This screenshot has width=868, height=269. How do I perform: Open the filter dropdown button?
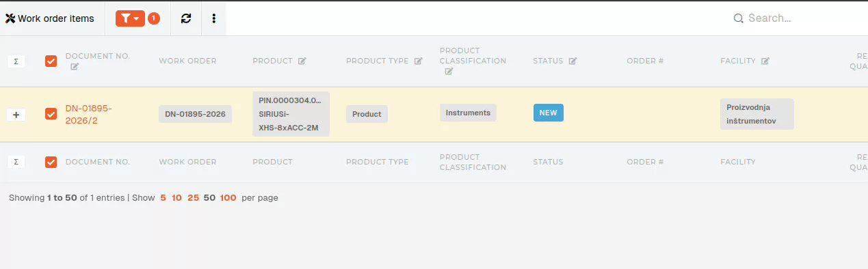point(130,18)
